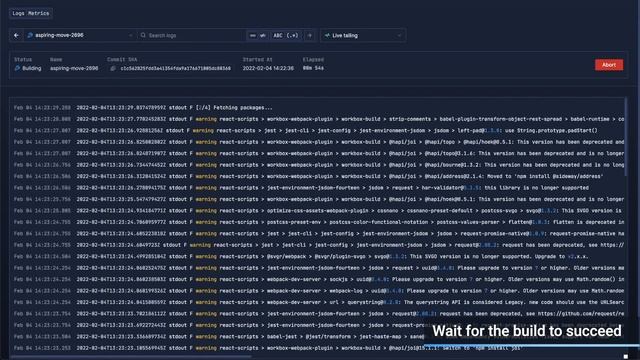This screenshot has width=640, height=360.
Task: Click the magnifier icon in the log search
Action: coord(143,36)
